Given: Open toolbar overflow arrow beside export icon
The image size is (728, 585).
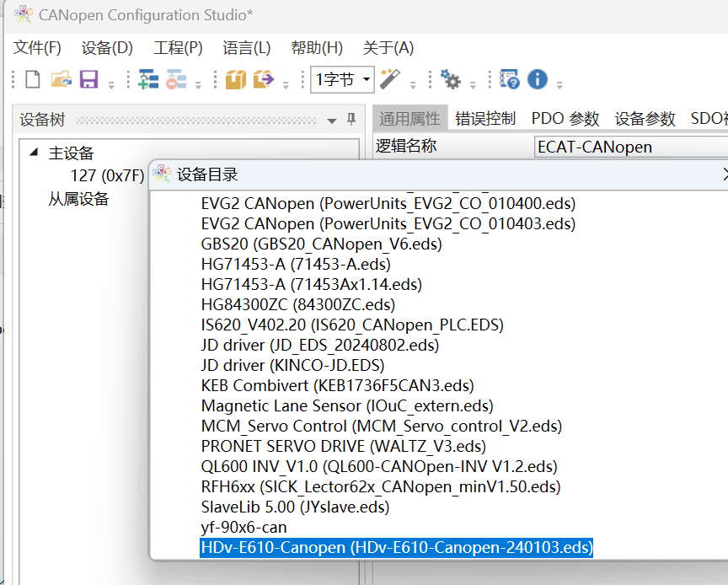Looking at the screenshot, I should click(x=286, y=85).
